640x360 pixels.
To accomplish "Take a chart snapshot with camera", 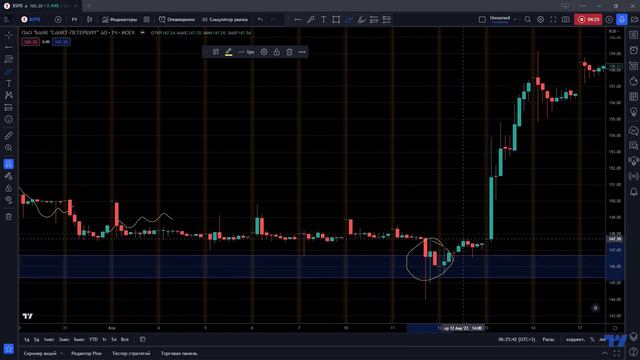I will (566, 20).
